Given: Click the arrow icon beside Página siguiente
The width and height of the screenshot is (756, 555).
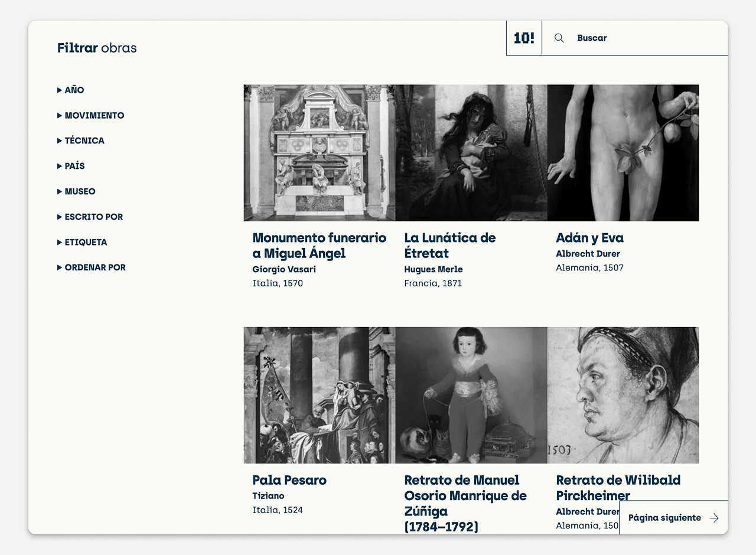Looking at the screenshot, I should point(714,518).
